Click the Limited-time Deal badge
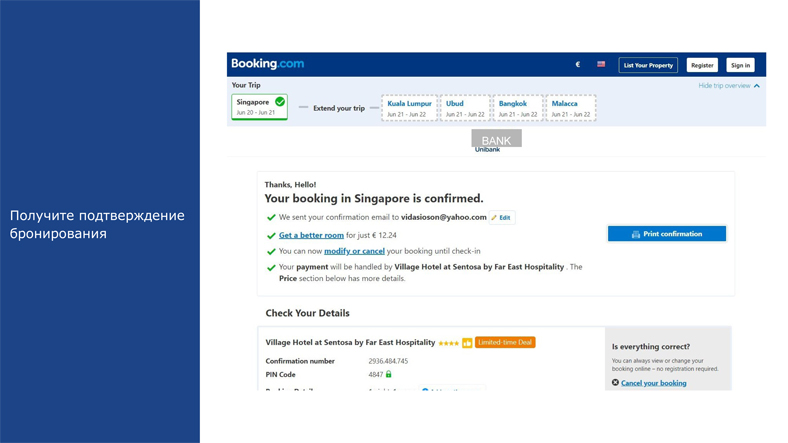The width and height of the screenshot is (788, 443). (505, 343)
